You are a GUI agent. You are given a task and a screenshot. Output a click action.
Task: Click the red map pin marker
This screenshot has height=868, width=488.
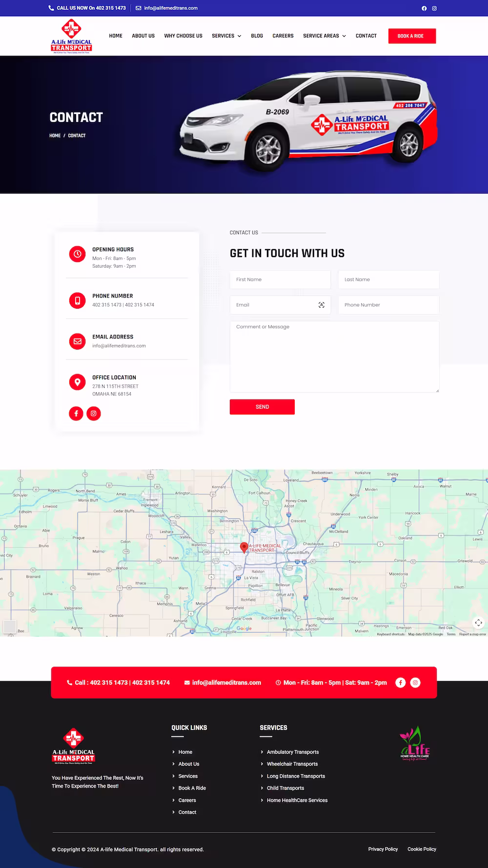[x=244, y=547]
